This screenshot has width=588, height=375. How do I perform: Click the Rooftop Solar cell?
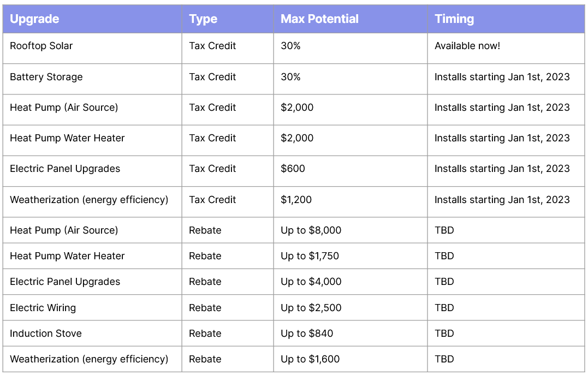[41, 46]
